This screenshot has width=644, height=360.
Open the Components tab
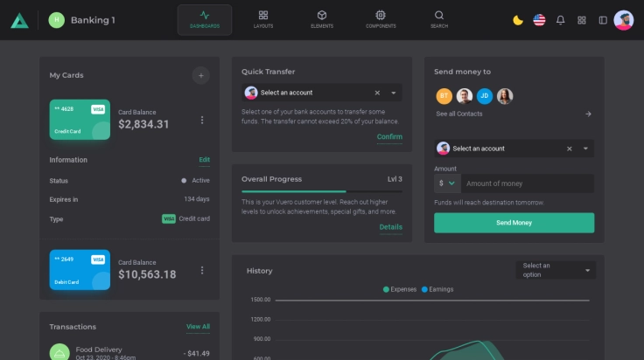pos(381,19)
